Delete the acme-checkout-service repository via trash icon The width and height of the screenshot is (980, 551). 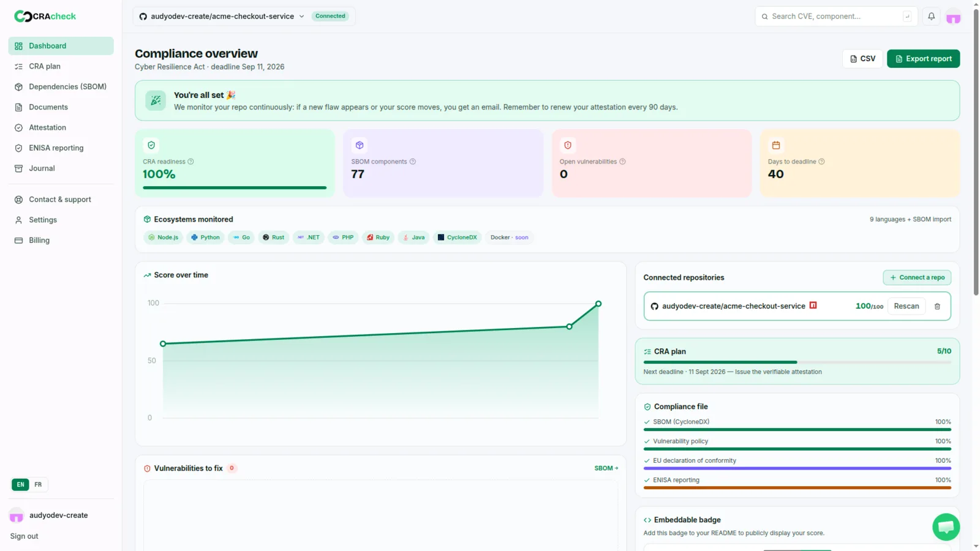pos(937,306)
